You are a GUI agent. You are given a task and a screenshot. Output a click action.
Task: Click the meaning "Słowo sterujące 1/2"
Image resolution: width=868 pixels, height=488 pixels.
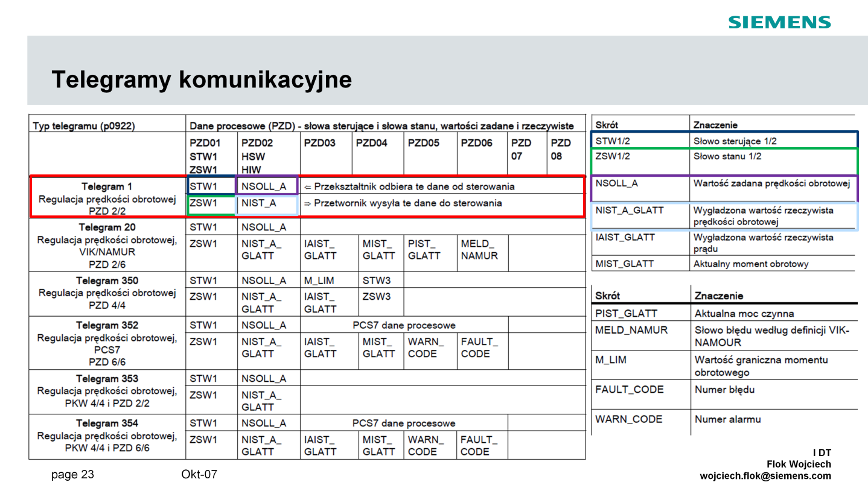click(735, 141)
